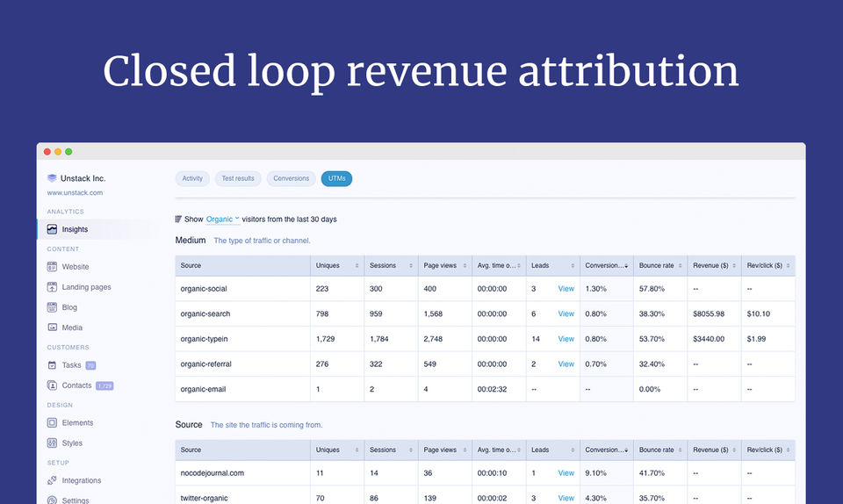Sort Source table by Rev/click ($) arrows
This screenshot has height=504, width=843.
789,450
